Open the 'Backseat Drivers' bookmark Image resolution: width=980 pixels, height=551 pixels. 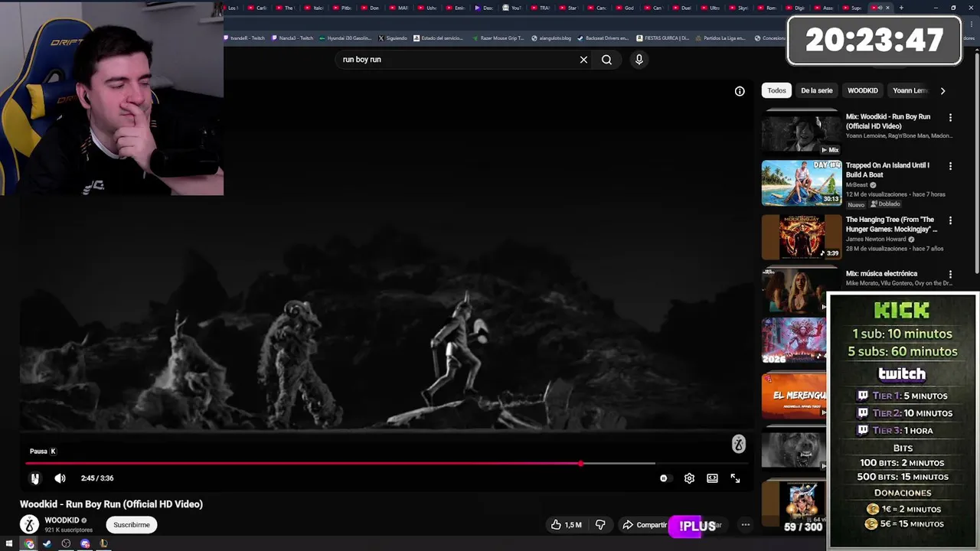tap(603, 37)
